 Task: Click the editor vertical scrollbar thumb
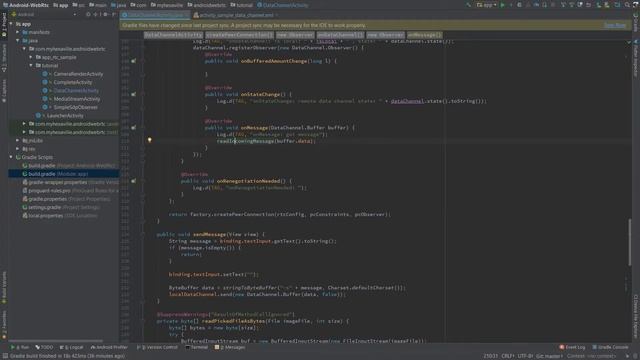point(630,242)
